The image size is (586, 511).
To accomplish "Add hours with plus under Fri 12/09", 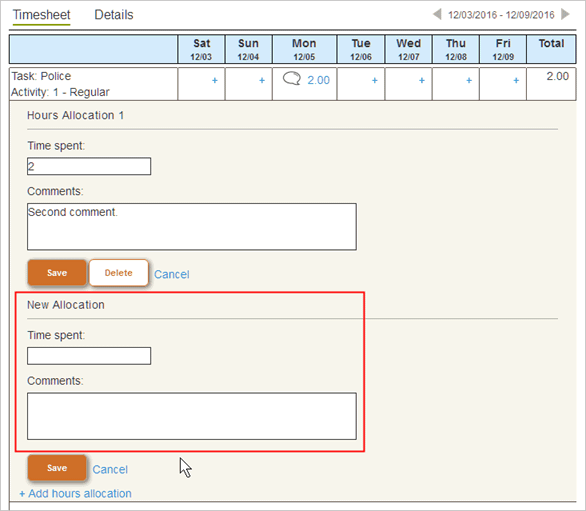I will pos(516,80).
